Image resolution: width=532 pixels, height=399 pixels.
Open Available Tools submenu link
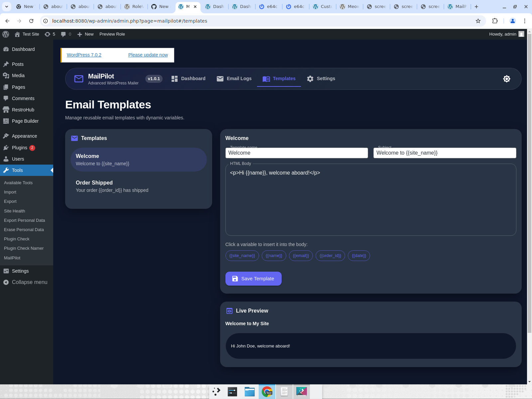(18, 183)
